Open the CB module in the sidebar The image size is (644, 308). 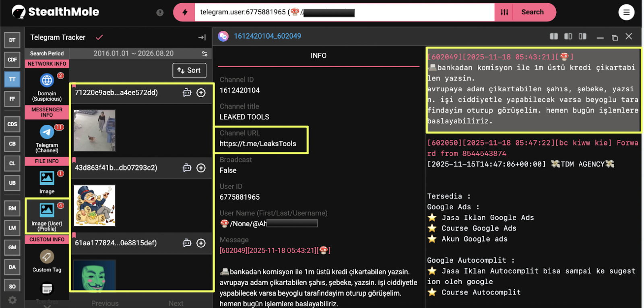click(x=12, y=144)
